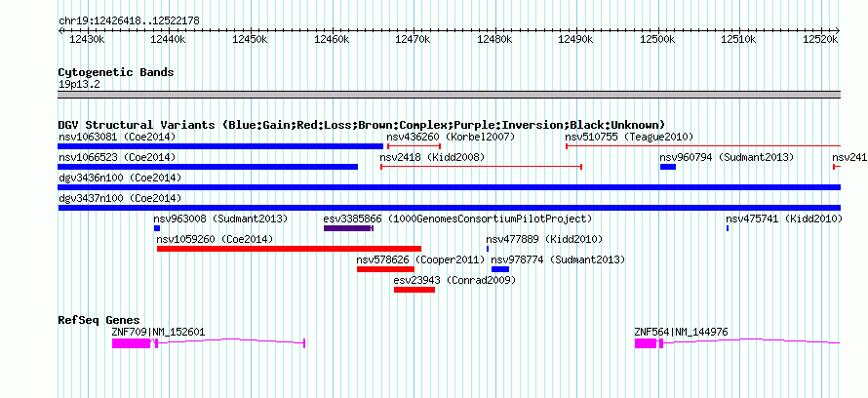Select the tiny nsv475741 (Kidd2010) marker

[728, 228]
